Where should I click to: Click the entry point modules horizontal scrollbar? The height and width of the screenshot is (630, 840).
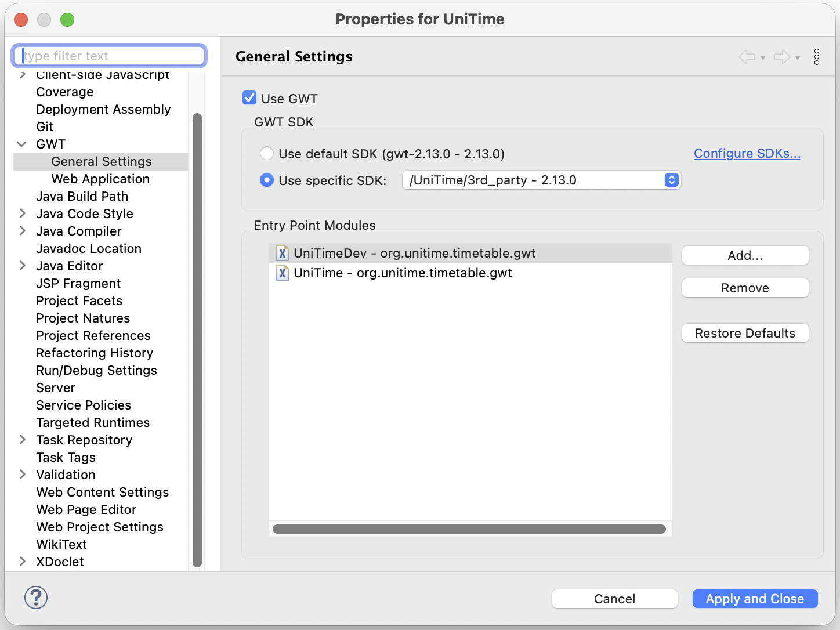[x=469, y=529]
